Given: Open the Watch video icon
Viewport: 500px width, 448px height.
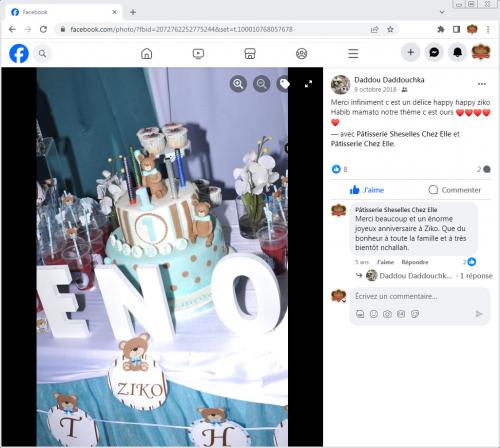Looking at the screenshot, I should coord(198,53).
